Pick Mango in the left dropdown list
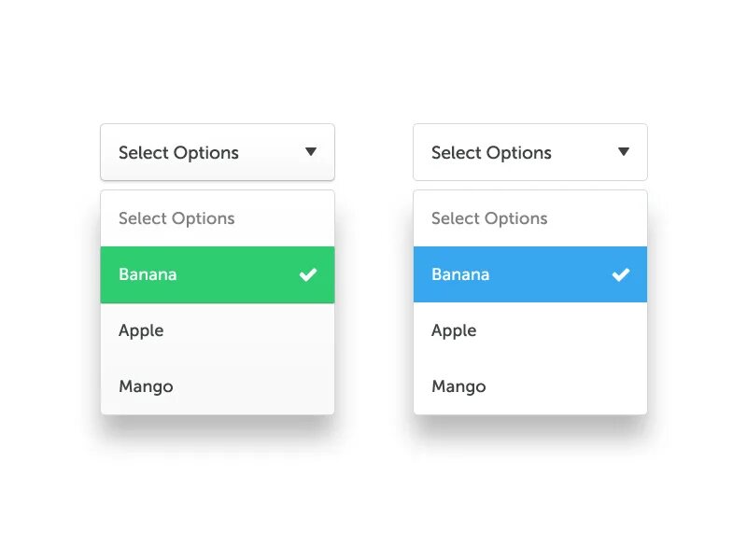The width and height of the screenshot is (747, 560). coord(146,386)
